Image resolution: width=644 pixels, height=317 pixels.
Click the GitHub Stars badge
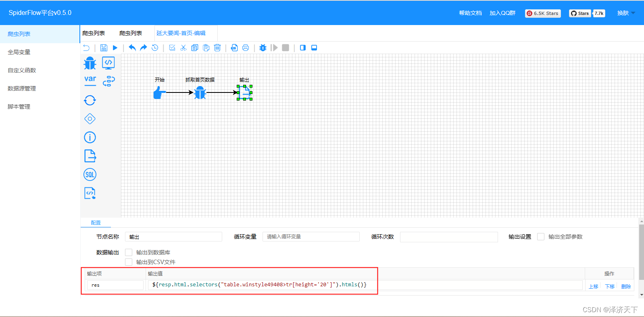pos(580,13)
